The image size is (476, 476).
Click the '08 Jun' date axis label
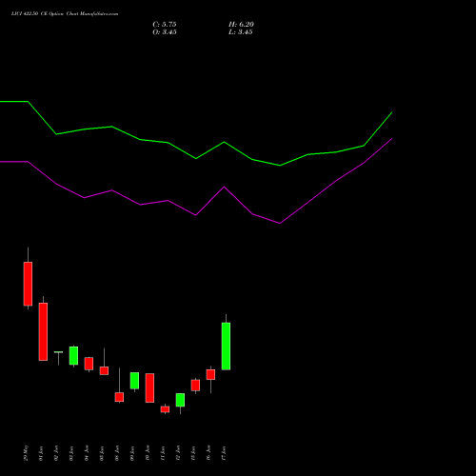(x=117, y=453)
